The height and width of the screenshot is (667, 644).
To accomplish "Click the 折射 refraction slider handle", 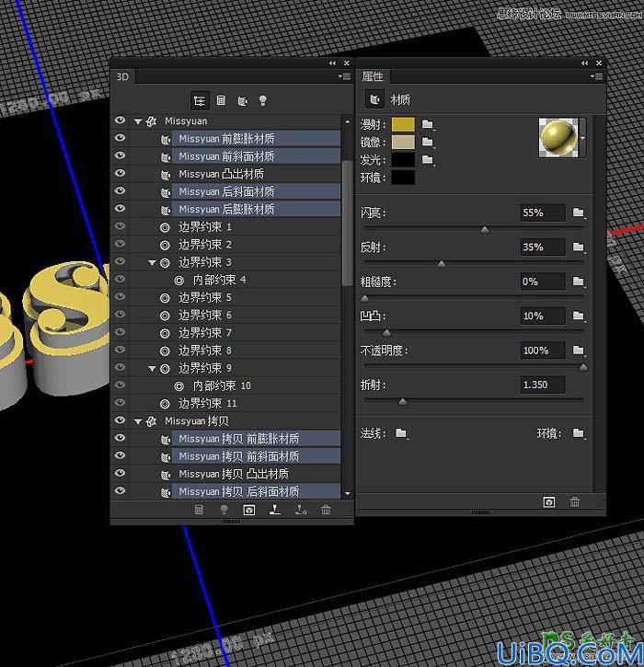I will tap(403, 401).
